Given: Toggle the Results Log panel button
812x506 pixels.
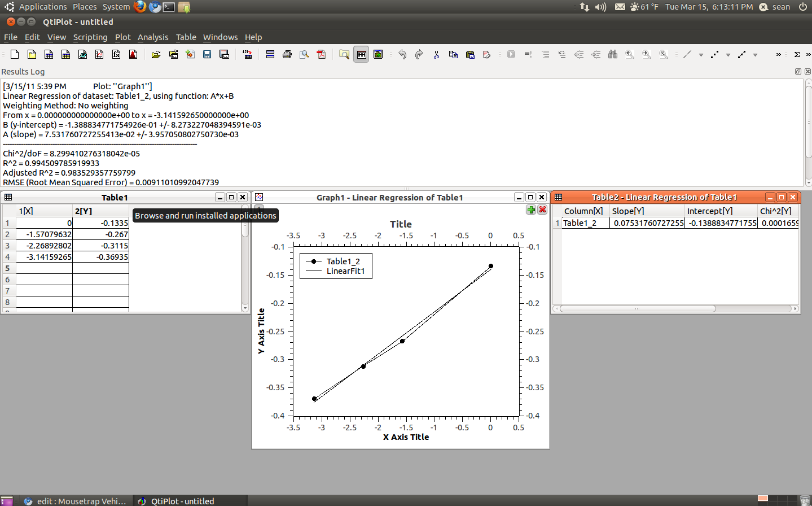Looking at the screenshot, I should click(361, 54).
